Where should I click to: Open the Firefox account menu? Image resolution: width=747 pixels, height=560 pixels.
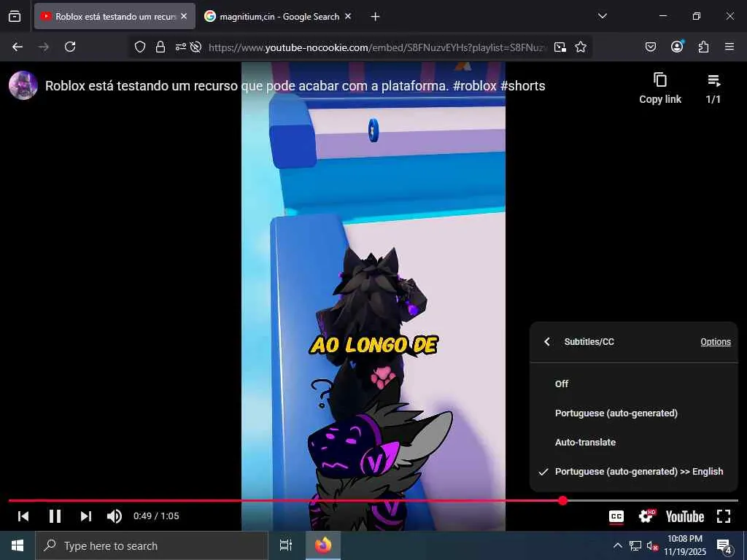677,47
